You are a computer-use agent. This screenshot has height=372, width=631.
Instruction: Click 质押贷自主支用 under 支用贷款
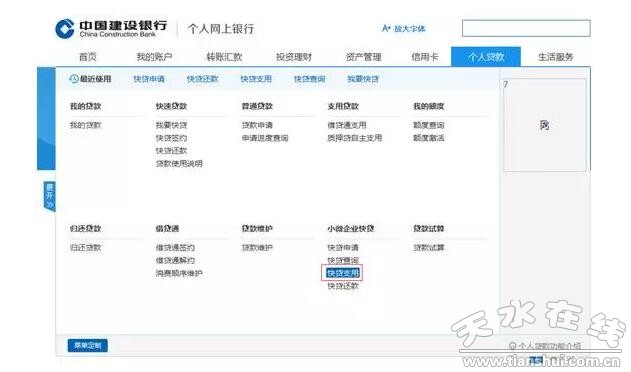(355, 138)
